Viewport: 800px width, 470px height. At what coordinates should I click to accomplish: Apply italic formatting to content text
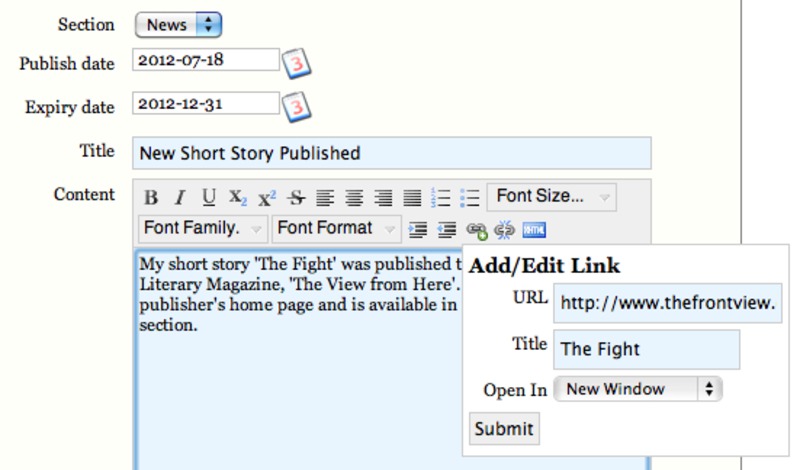point(180,197)
